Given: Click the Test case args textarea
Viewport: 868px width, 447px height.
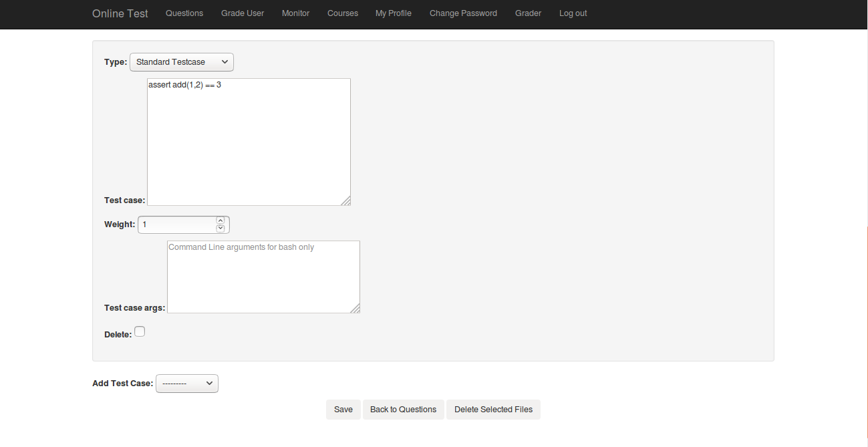Looking at the screenshot, I should click(263, 277).
